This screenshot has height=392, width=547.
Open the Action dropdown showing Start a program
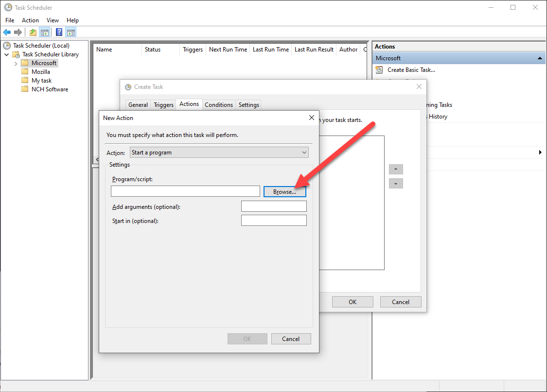tap(219, 153)
